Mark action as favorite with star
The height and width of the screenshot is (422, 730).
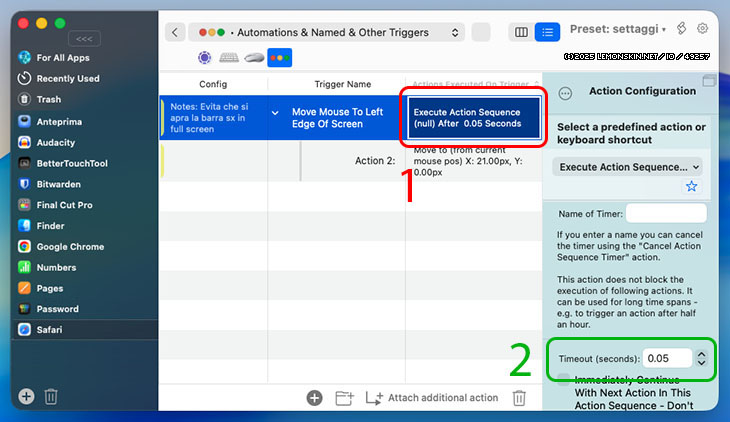691,187
